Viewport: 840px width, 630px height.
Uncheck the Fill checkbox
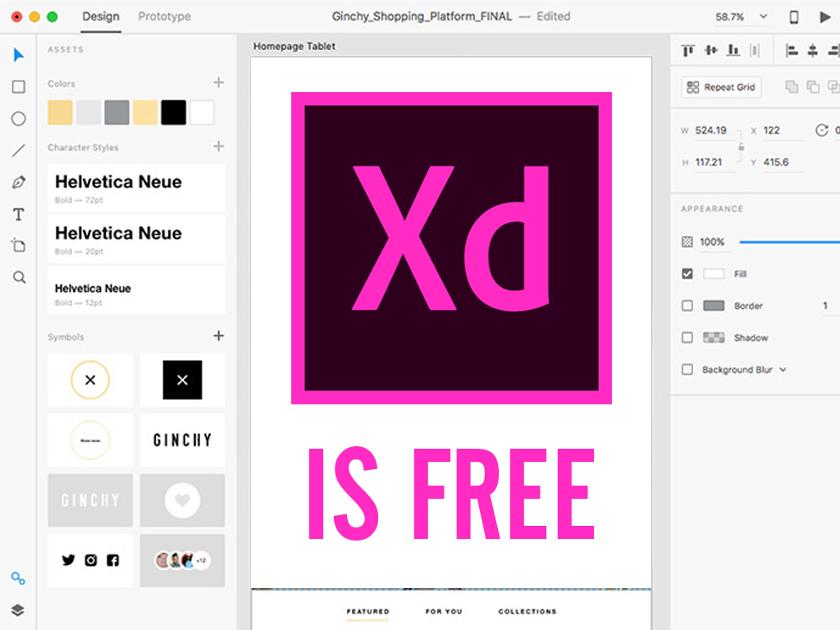tap(687, 274)
